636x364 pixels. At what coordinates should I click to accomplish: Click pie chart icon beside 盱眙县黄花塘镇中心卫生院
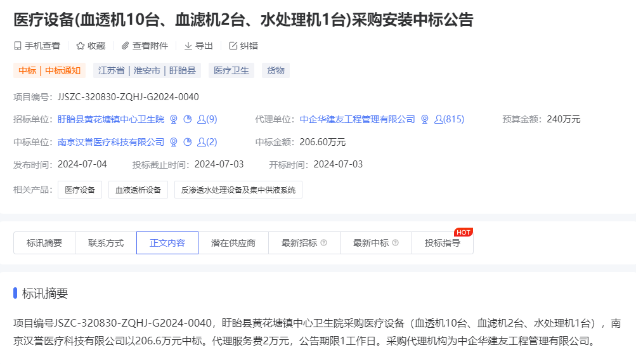[x=187, y=119]
